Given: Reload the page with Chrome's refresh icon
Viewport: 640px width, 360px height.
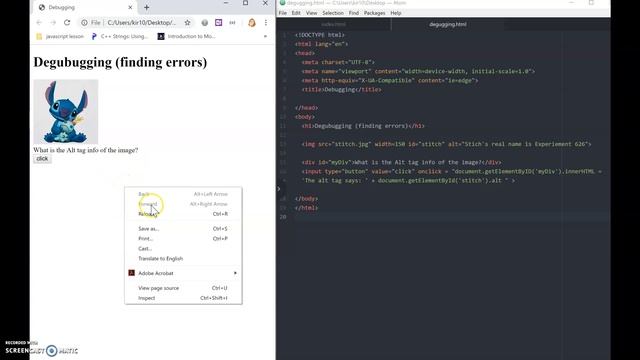Looking at the screenshot, I should pyautogui.click(x=67, y=23).
